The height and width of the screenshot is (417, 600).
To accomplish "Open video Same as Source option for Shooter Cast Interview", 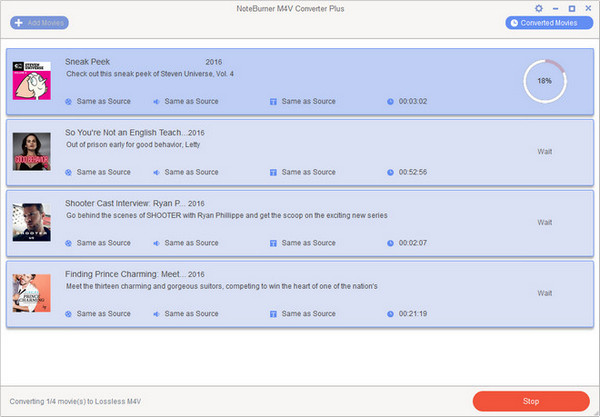I will tap(103, 243).
